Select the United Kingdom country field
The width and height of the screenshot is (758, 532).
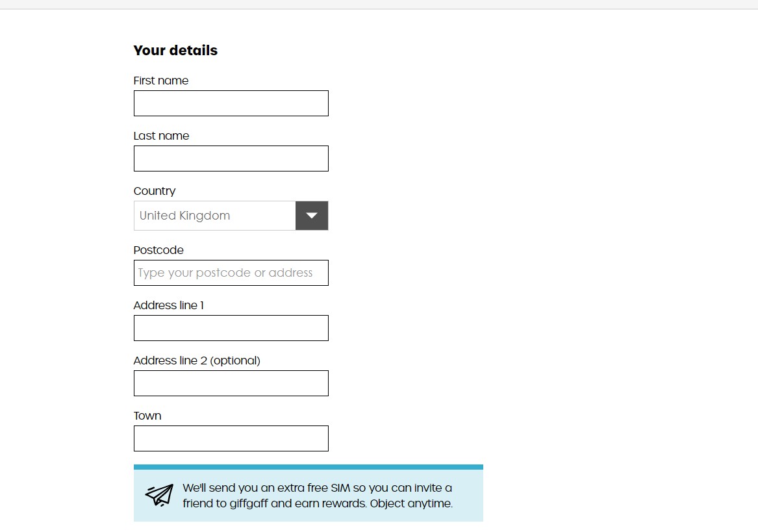[x=214, y=216]
